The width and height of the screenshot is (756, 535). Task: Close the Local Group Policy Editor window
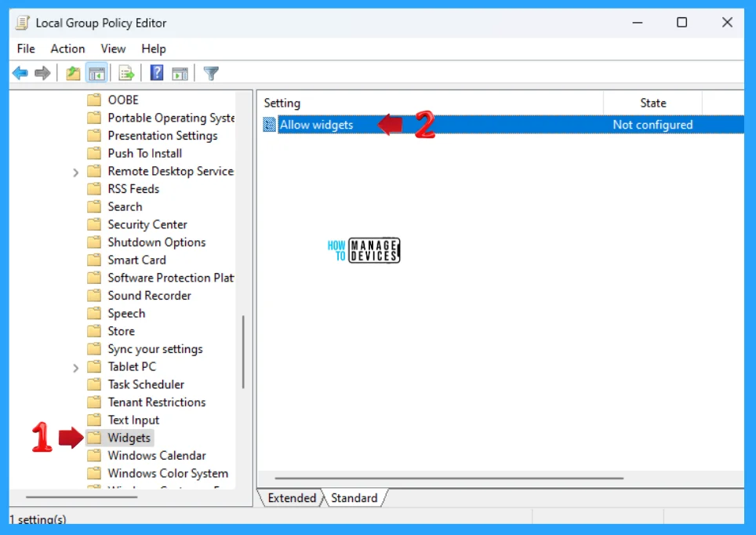727,22
